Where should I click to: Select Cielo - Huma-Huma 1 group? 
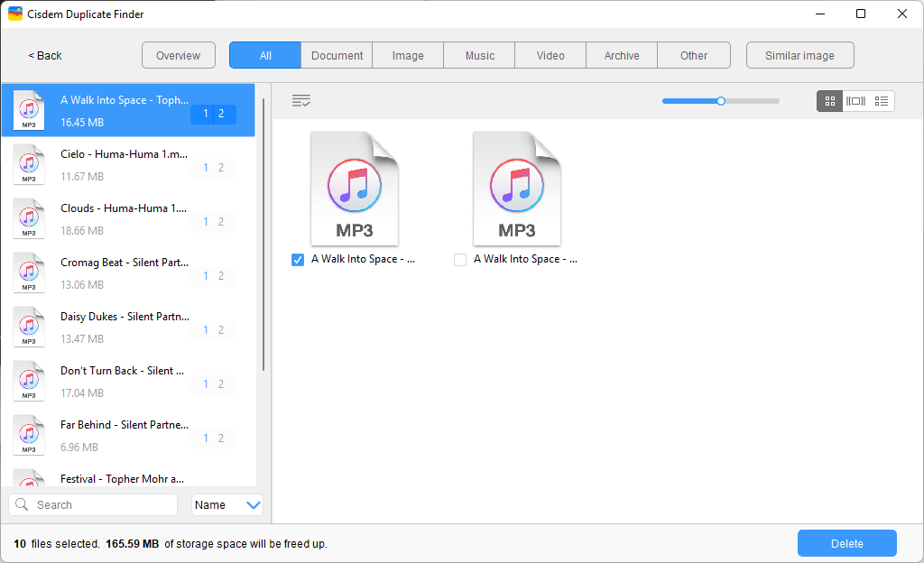click(x=128, y=165)
